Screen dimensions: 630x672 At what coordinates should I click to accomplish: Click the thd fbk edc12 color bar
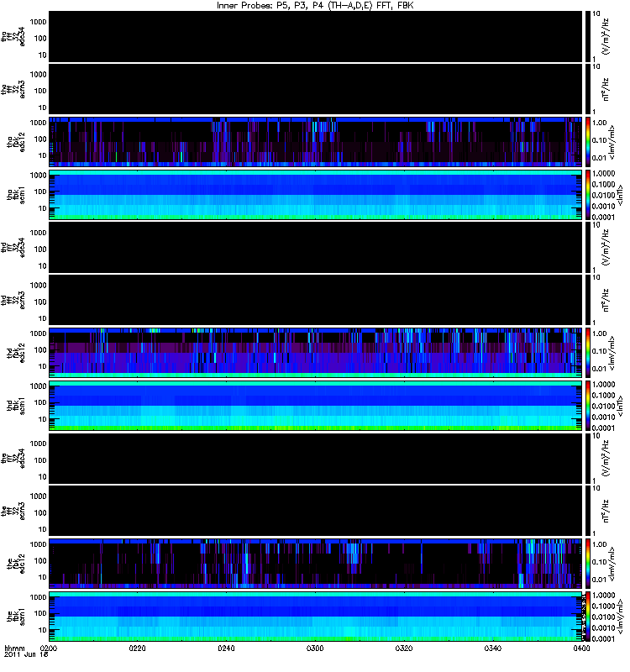588,353
